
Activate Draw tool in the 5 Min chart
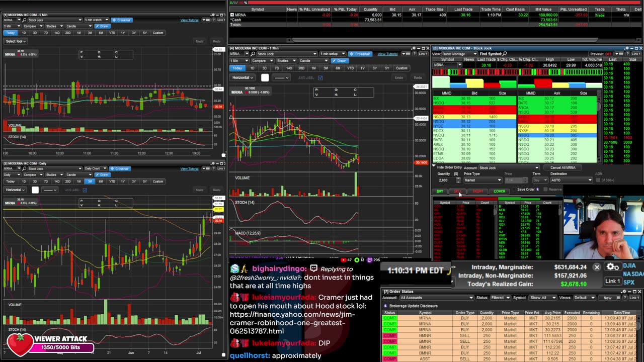click(103, 26)
